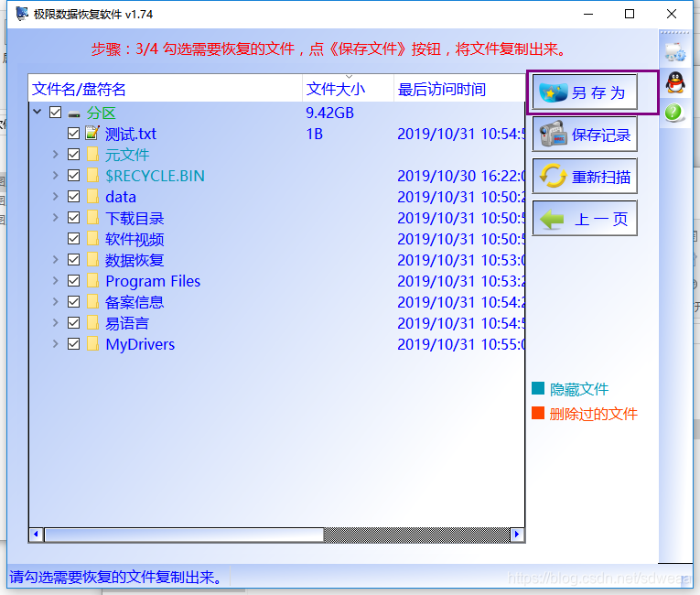700x595 pixels.
Task: Toggle the data folder checkbox
Action: (74, 196)
